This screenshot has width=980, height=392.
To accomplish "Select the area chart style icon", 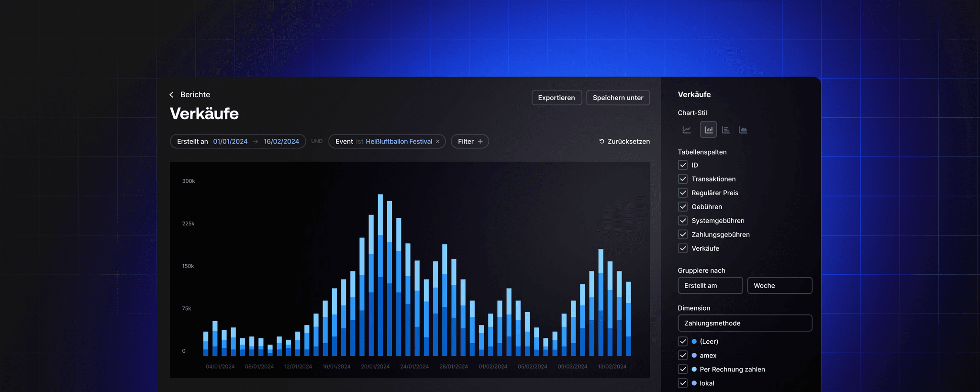I will [743, 130].
